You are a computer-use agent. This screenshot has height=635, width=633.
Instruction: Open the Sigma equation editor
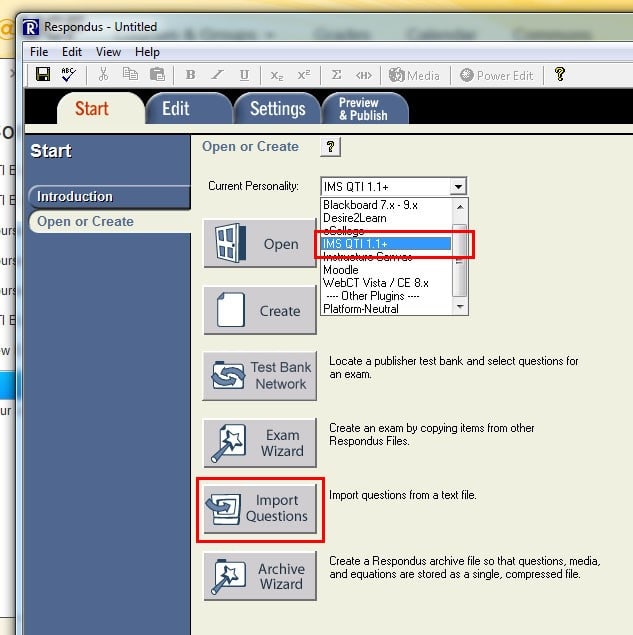coord(336,75)
